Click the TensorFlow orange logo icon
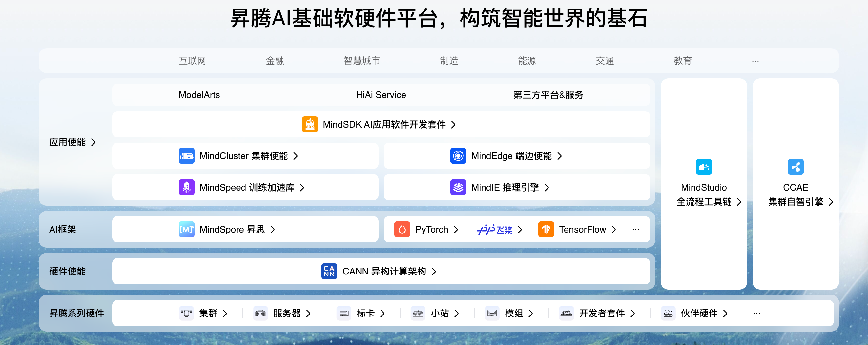The width and height of the screenshot is (868, 345). tap(546, 230)
